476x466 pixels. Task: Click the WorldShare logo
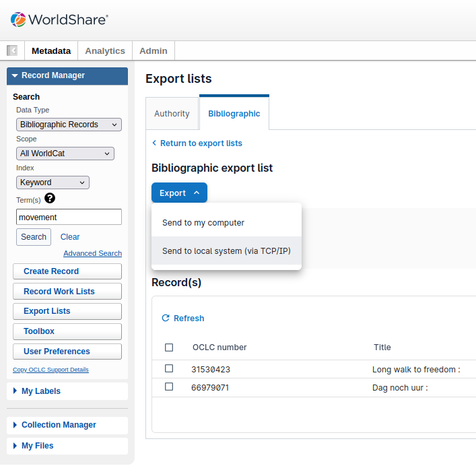(x=59, y=20)
